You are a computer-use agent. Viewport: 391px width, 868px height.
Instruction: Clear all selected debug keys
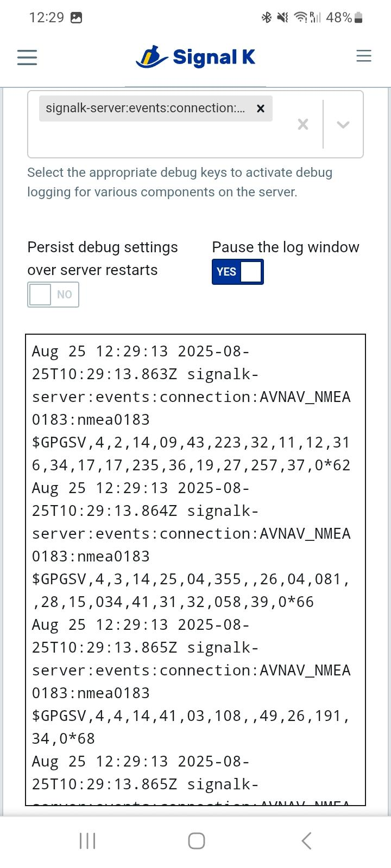[303, 125]
